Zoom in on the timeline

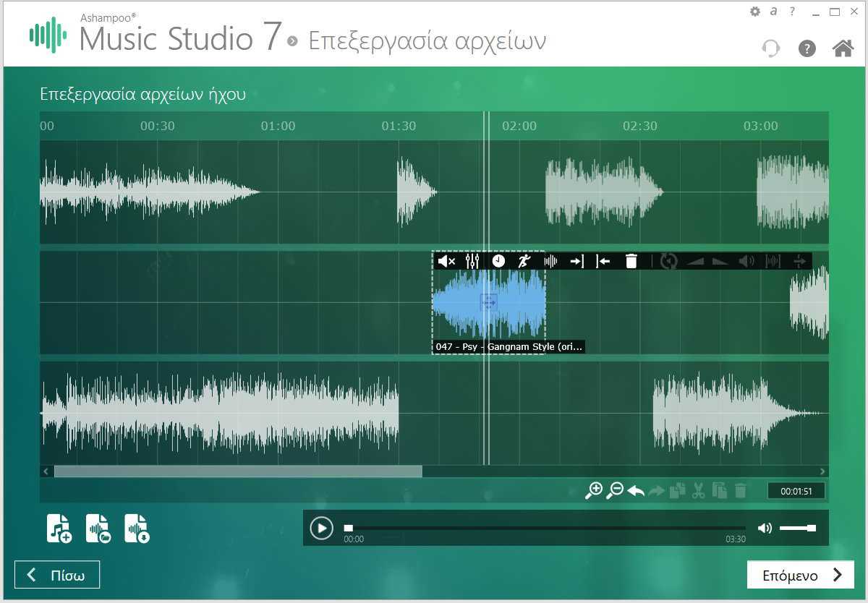[x=594, y=490]
